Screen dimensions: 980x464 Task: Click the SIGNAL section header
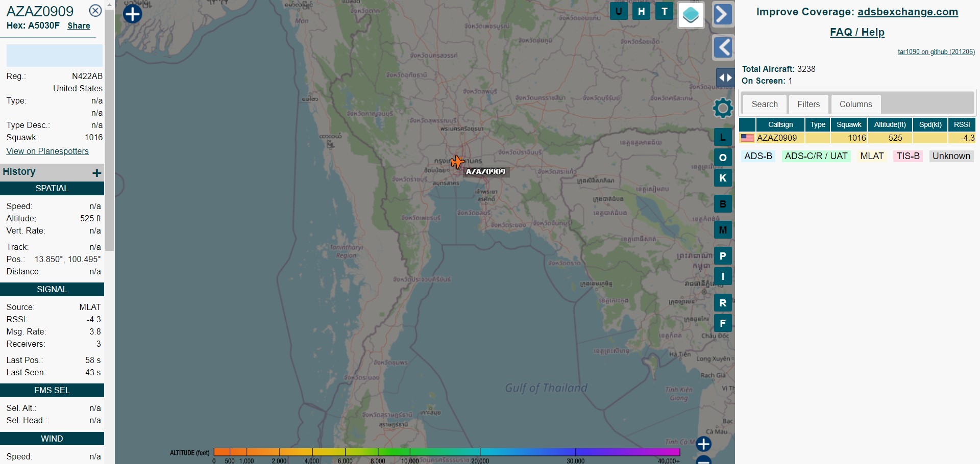click(x=52, y=289)
